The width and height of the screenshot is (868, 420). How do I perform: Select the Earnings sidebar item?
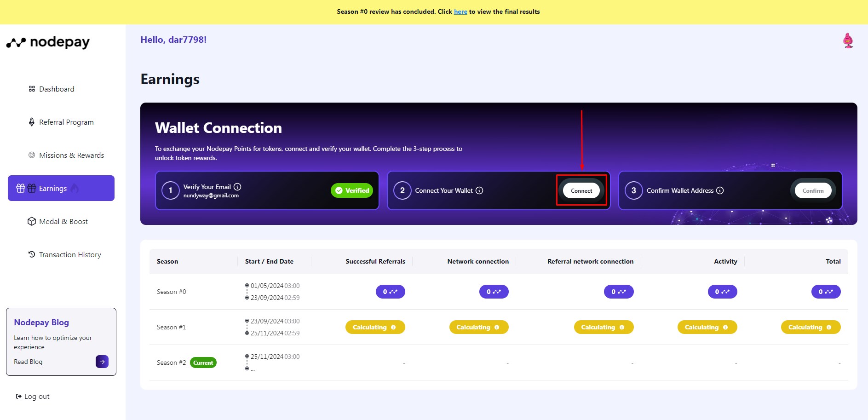[61, 188]
